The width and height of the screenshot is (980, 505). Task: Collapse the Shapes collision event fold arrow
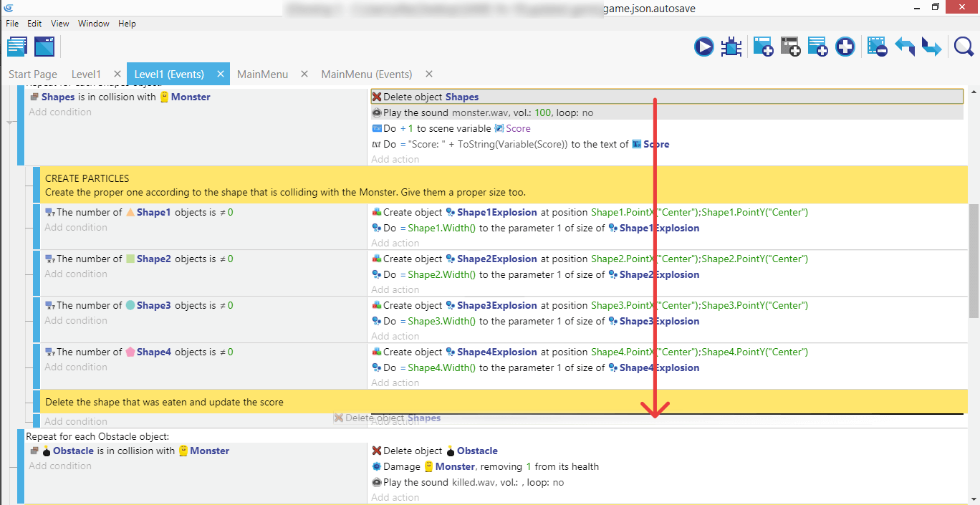10,122
